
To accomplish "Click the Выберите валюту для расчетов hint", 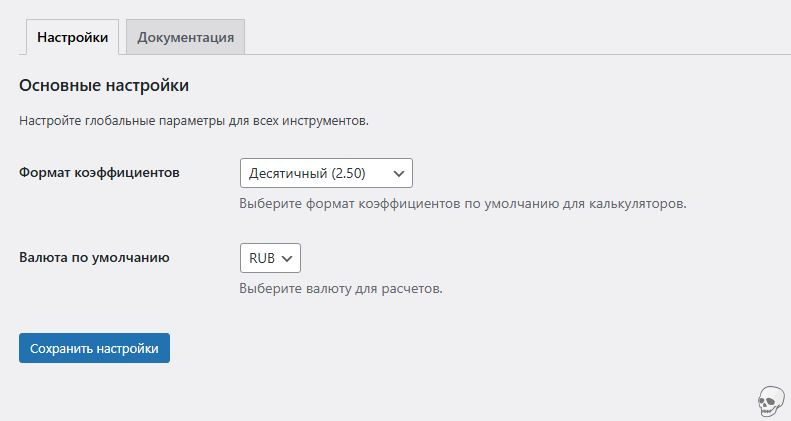I will (340, 288).
